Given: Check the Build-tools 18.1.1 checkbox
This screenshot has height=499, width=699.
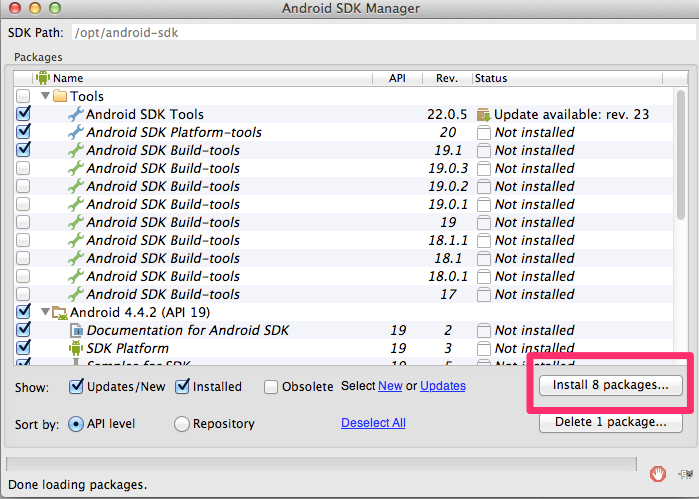Looking at the screenshot, I should click(23, 240).
